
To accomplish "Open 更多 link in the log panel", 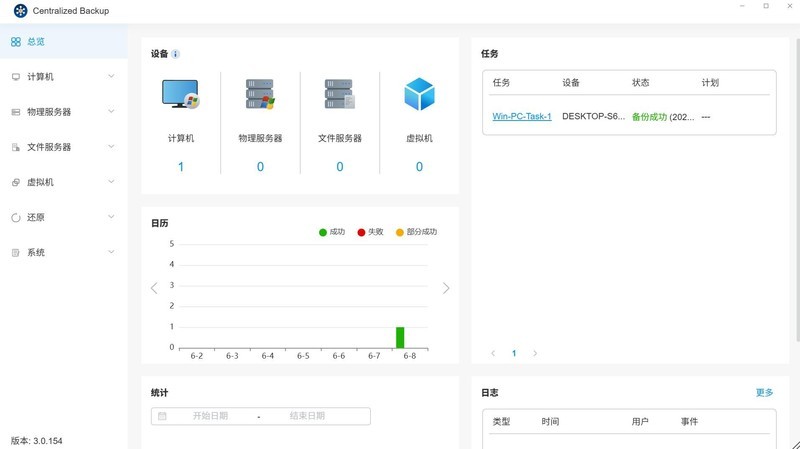I will tap(764, 392).
